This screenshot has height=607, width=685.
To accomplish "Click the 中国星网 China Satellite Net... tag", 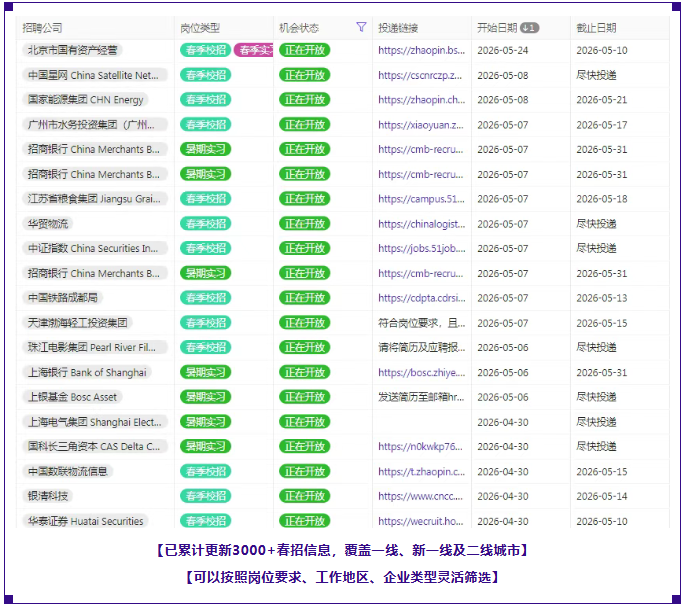I will pyautogui.click(x=95, y=75).
